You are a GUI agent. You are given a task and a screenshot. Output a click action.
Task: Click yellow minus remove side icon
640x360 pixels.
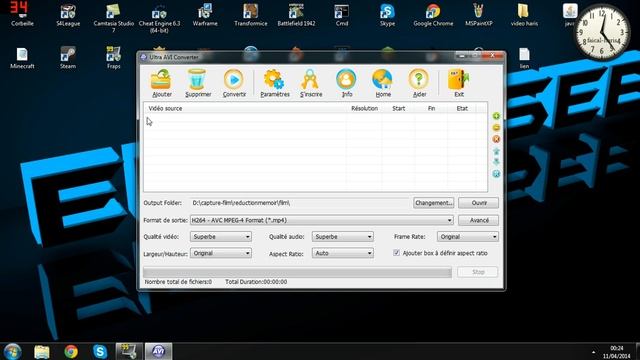[x=496, y=127]
